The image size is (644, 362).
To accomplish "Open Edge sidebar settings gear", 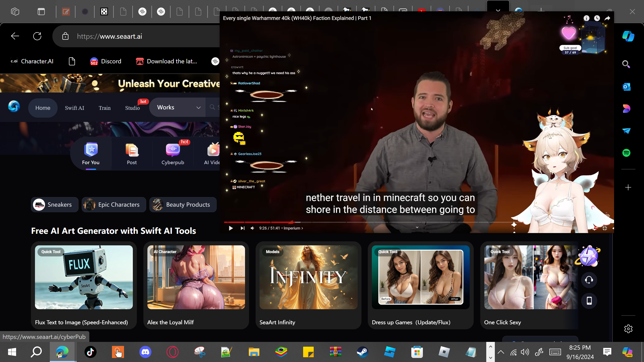I will click(x=628, y=329).
